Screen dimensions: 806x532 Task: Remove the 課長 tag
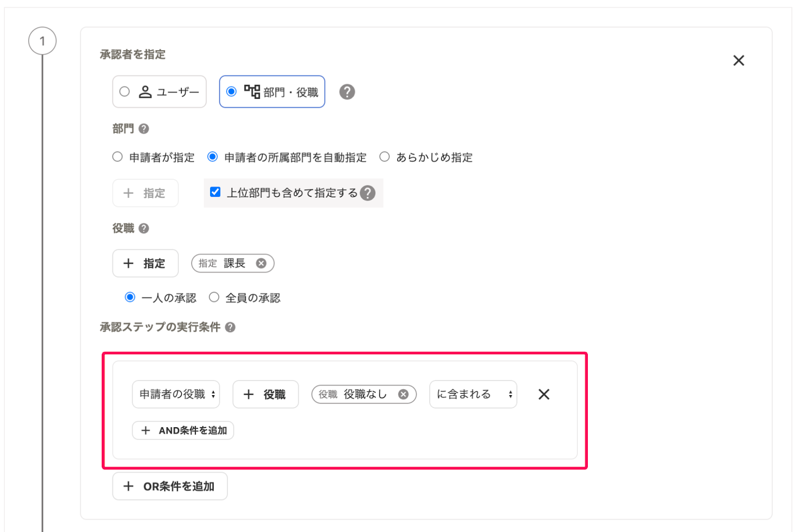pos(261,263)
